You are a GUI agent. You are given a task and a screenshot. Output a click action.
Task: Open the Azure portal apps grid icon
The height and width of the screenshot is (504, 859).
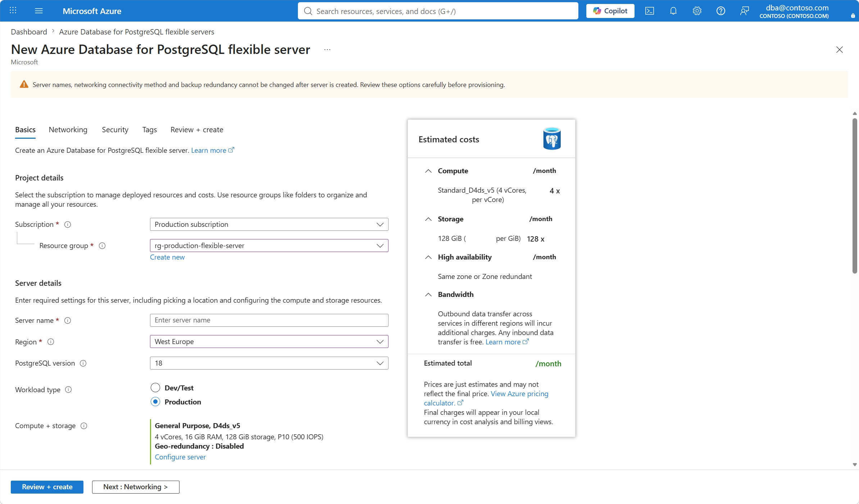(x=13, y=11)
